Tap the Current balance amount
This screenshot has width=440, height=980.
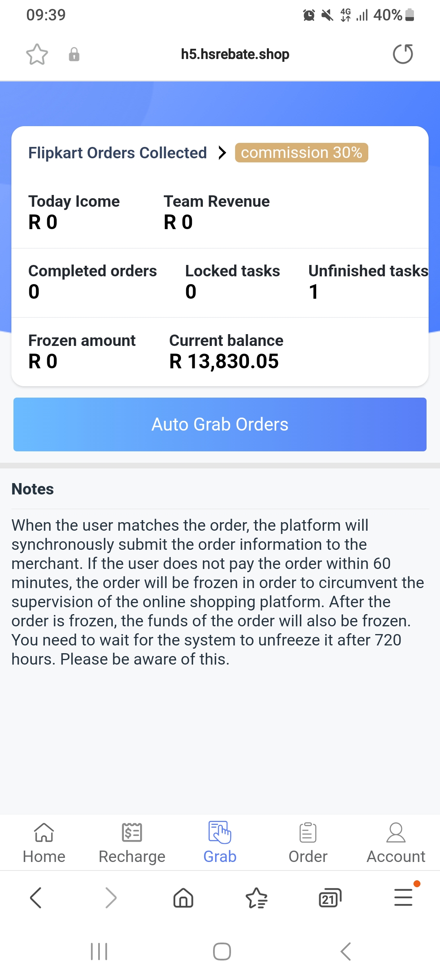pyautogui.click(x=224, y=361)
